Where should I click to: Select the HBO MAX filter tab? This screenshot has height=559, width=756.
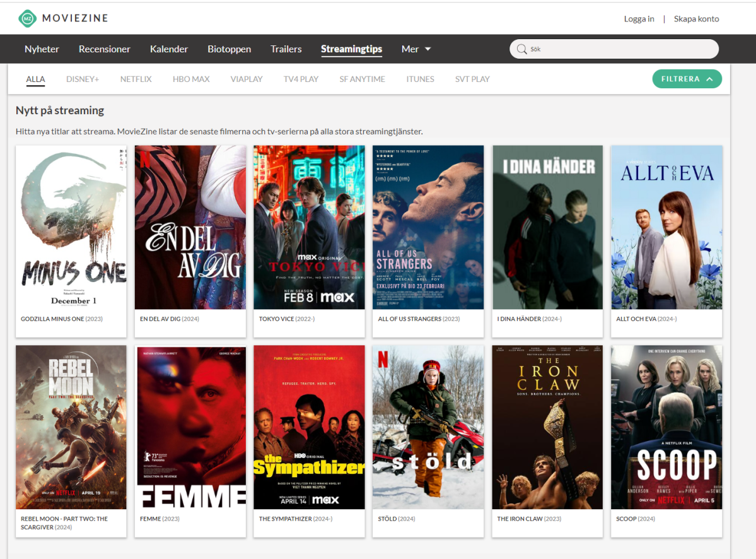tap(190, 79)
